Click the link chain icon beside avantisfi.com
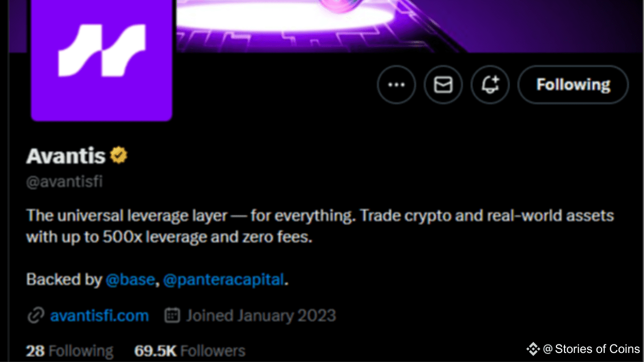Viewport: 644px width, 362px height. pos(35,315)
